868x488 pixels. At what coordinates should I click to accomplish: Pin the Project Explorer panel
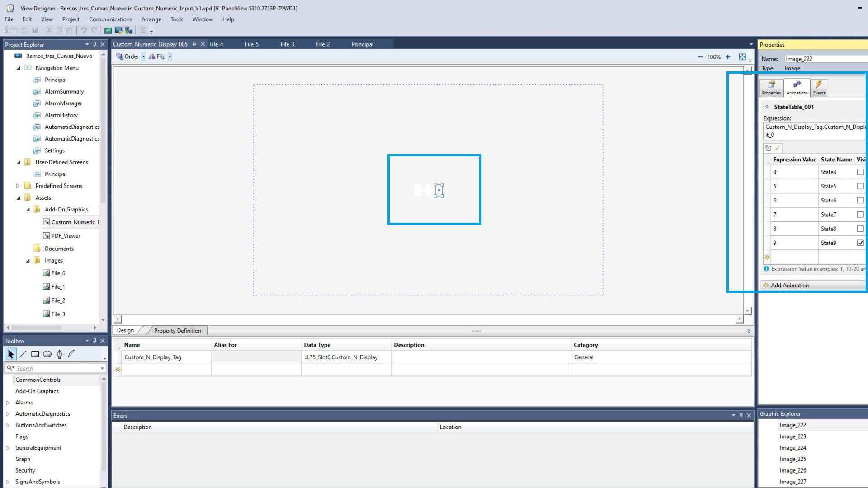(x=94, y=44)
